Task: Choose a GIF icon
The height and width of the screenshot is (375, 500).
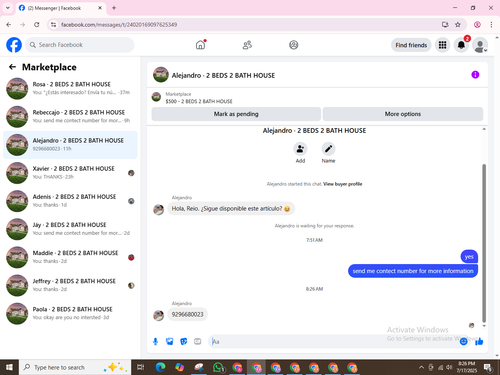Action: click(198, 341)
